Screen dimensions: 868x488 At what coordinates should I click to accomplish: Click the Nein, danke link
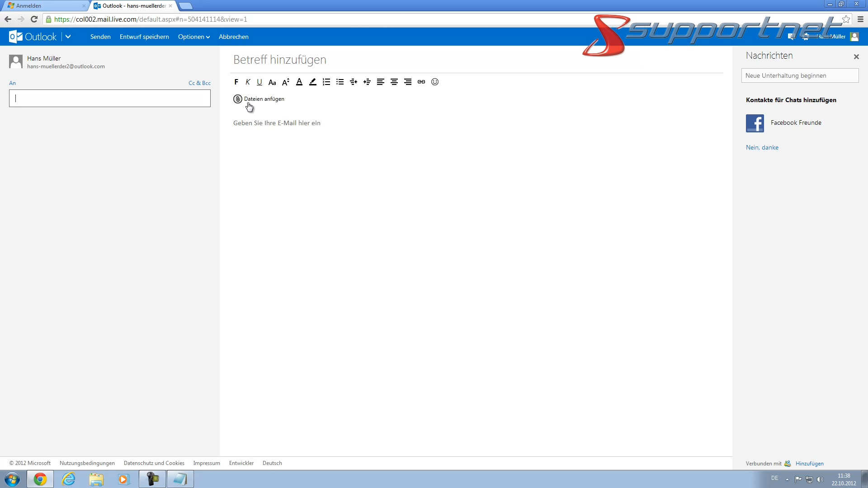(x=762, y=147)
